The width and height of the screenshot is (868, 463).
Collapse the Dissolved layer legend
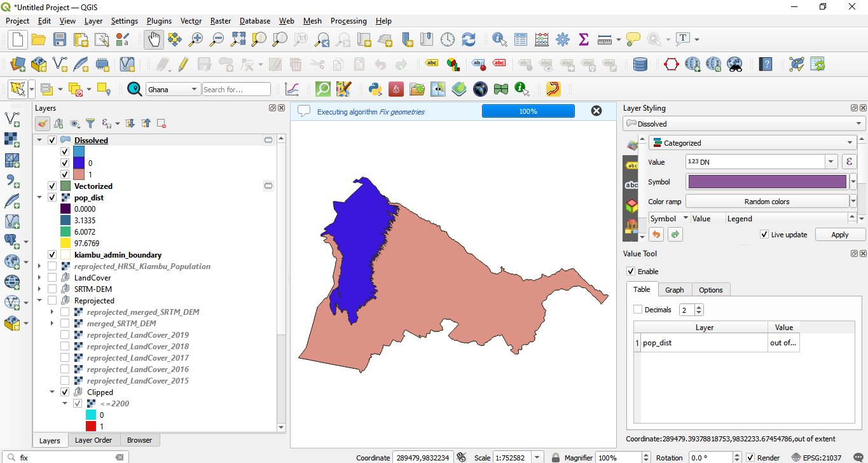click(x=39, y=141)
